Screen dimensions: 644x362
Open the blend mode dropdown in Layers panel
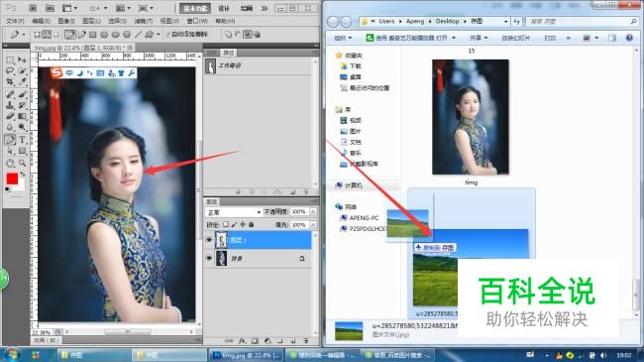point(233,212)
